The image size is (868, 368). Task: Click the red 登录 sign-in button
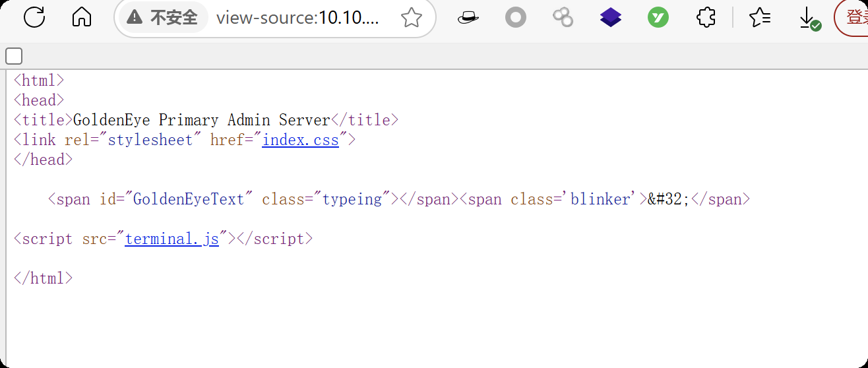point(853,18)
